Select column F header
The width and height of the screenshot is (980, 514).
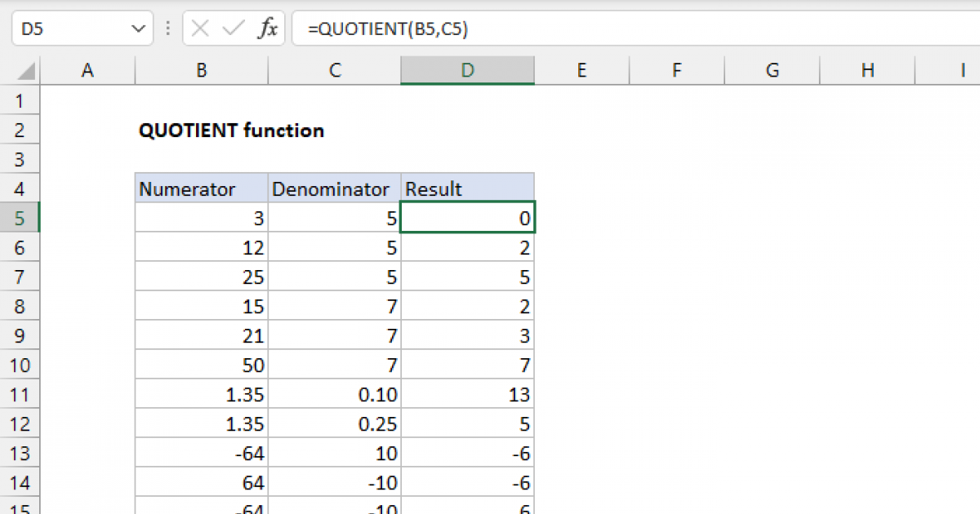point(677,71)
